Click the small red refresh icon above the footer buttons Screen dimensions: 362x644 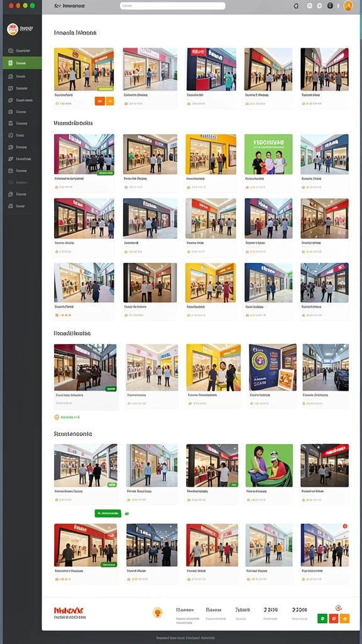pyautogui.click(x=339, y=608)
